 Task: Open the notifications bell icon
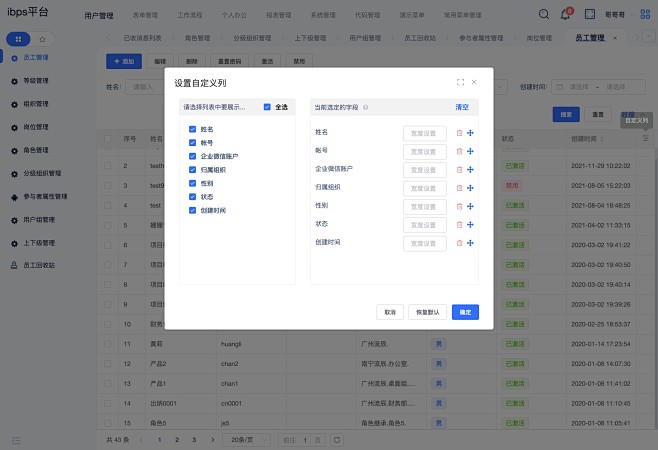coord(565,14)
